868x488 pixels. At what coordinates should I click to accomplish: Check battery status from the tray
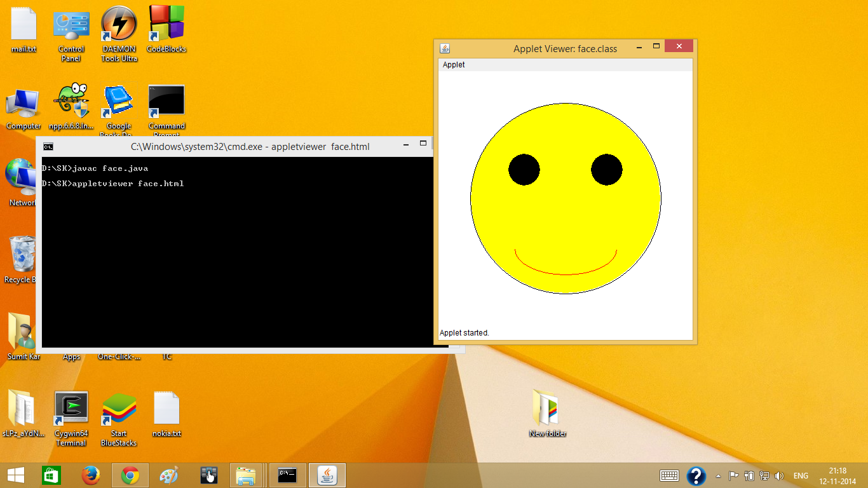[x=749, y=475]
